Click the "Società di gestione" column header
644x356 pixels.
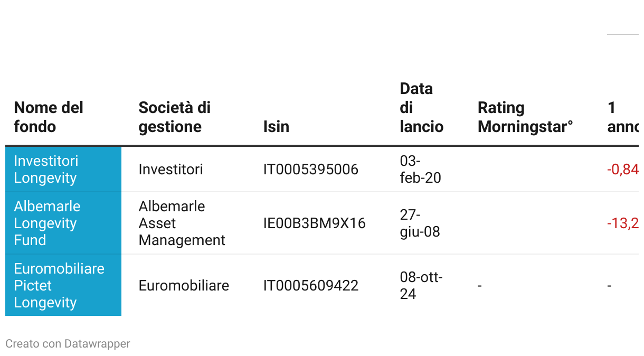click(x=174, y=117)
